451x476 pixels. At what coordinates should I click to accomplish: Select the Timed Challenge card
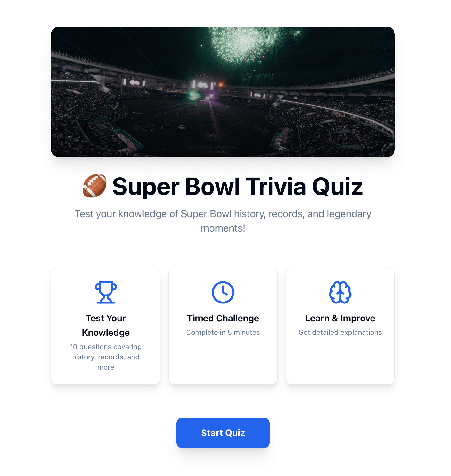(223, 326)
